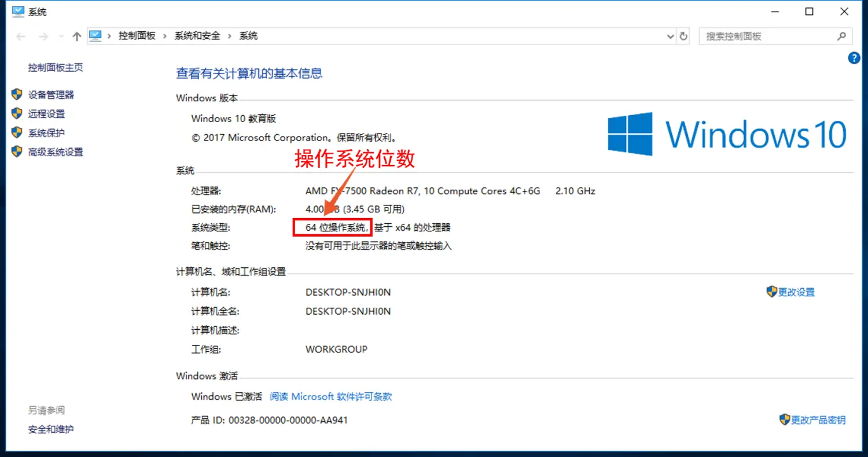Click 没有可用于此显示器的笔或触控输入 text
Screen dimensions: 868x457
tap(378, 246)
